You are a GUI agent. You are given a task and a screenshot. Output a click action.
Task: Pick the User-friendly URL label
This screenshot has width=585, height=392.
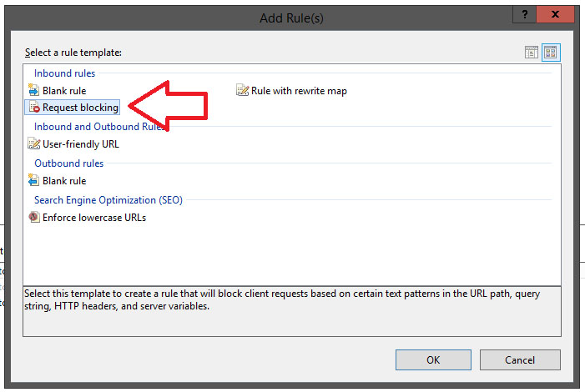click(x=81, y=144)
